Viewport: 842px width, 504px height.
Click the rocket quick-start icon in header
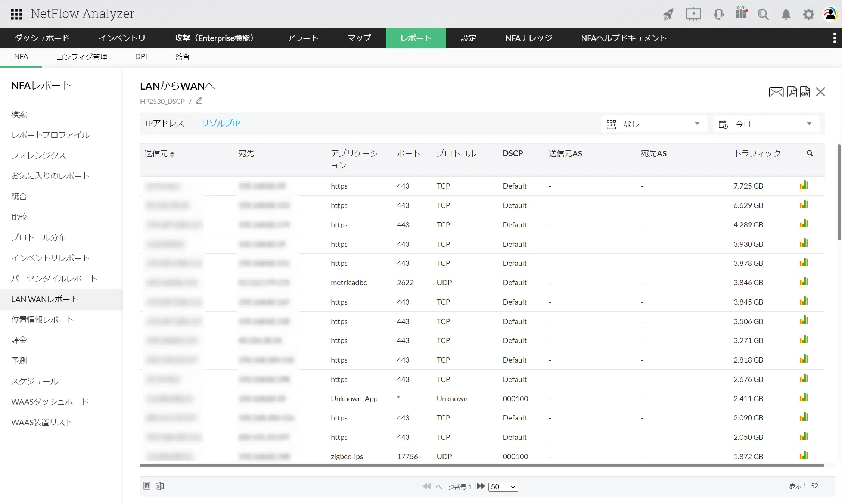pos(668,14)
